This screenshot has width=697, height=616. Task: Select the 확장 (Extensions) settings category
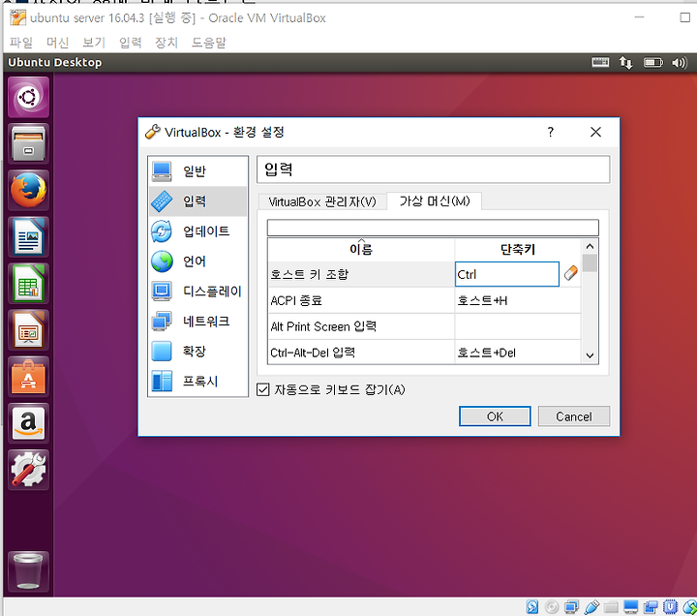point(197,352)
